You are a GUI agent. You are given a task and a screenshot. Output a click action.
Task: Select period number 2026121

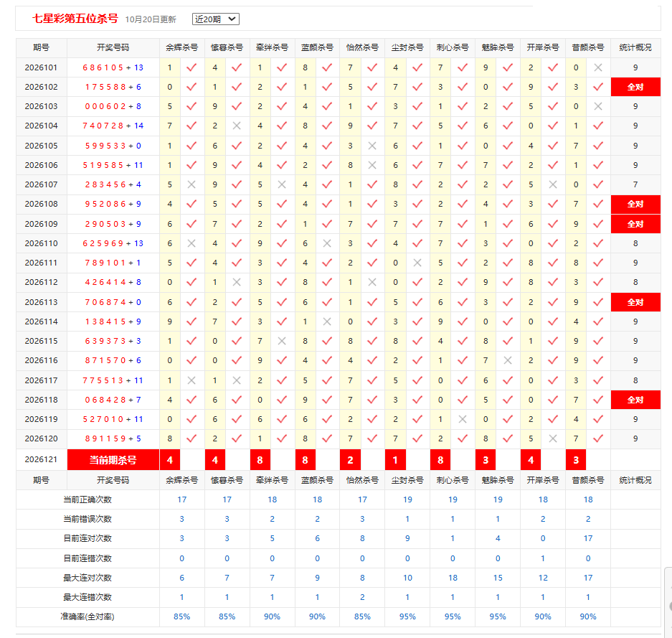point(41,459)
